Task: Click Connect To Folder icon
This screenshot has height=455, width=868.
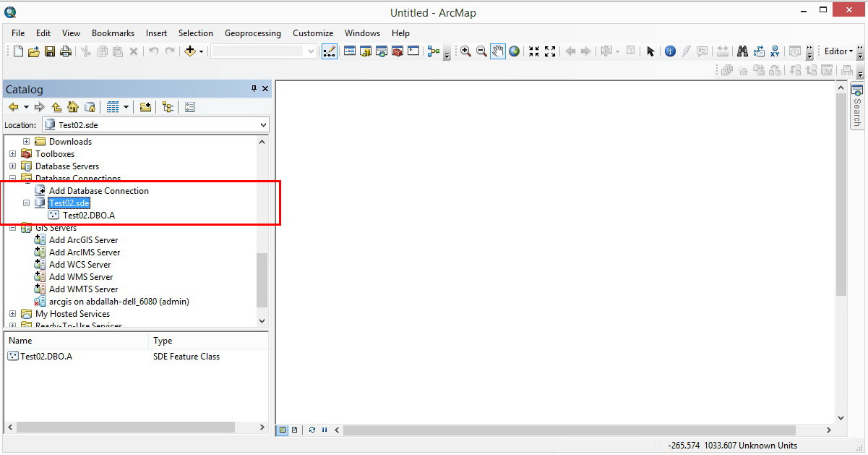Action: 145,107
